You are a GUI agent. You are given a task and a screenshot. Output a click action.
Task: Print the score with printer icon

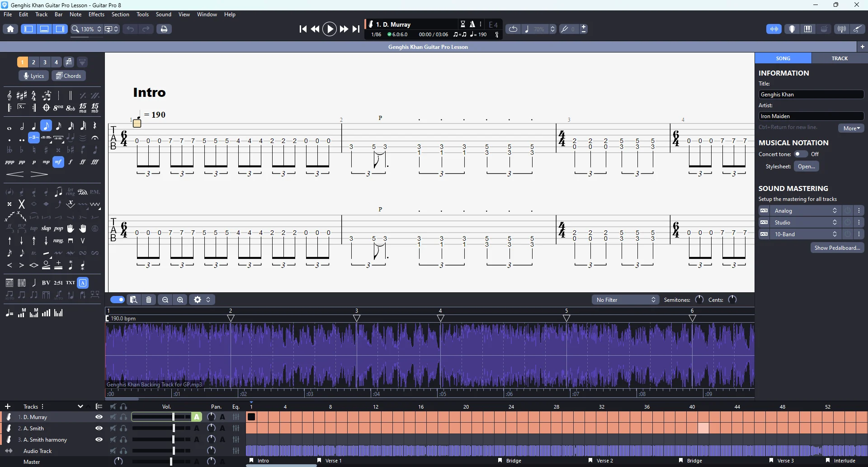pyautogui.click(x=164, y=29)
